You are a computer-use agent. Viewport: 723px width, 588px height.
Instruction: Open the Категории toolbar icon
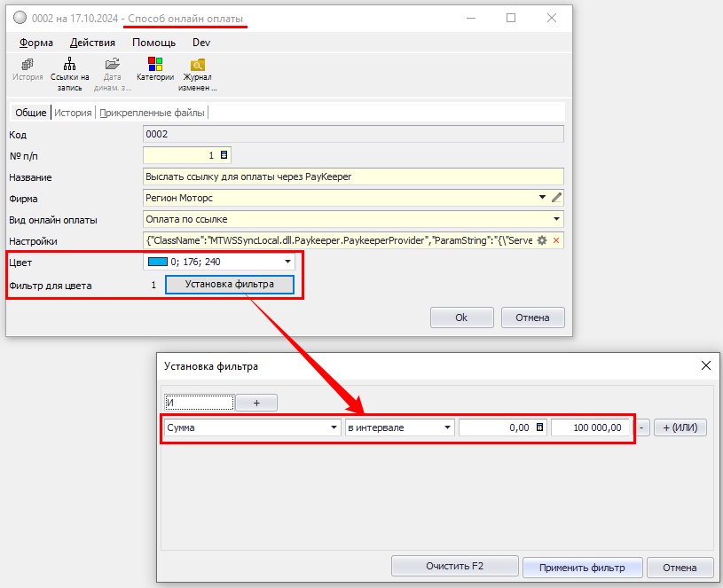point(155,65)
